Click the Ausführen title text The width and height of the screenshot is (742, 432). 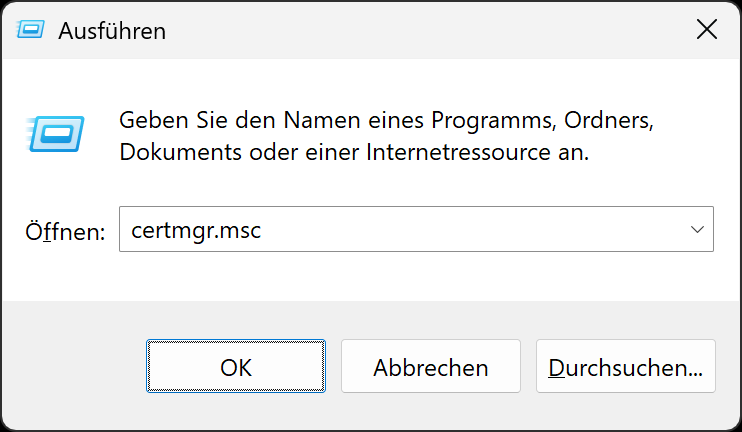(x=112, y=31)
